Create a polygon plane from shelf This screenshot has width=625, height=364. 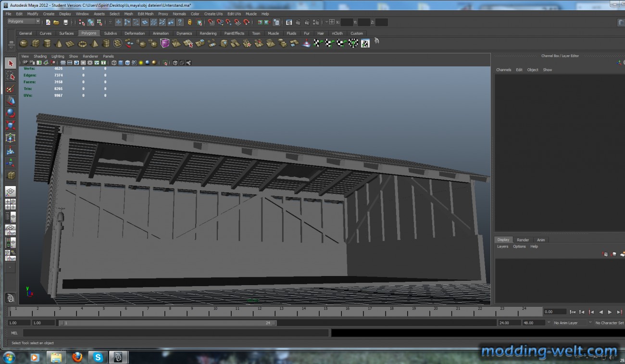tap(70, 44)
